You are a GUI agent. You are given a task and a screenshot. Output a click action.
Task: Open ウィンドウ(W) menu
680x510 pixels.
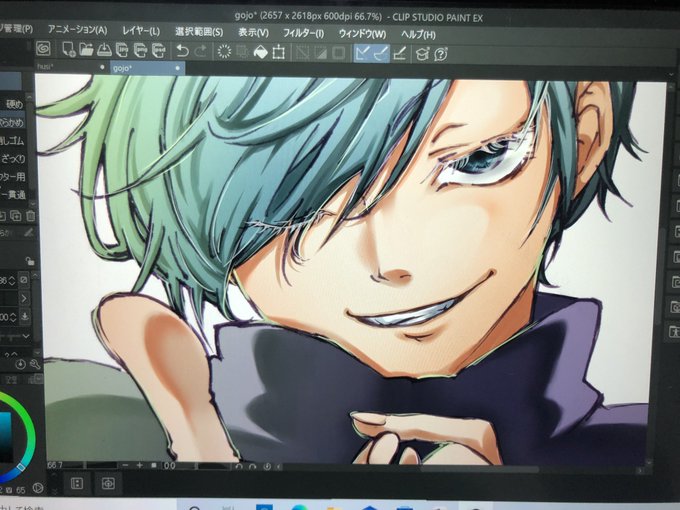362,34
